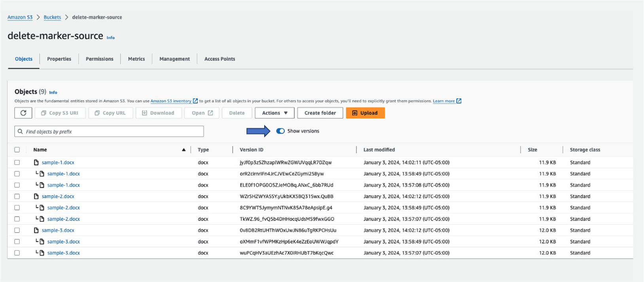The image size is (644, 282).
Task: Open the Amazon S3 inventory link
Action: pos(171,101)
